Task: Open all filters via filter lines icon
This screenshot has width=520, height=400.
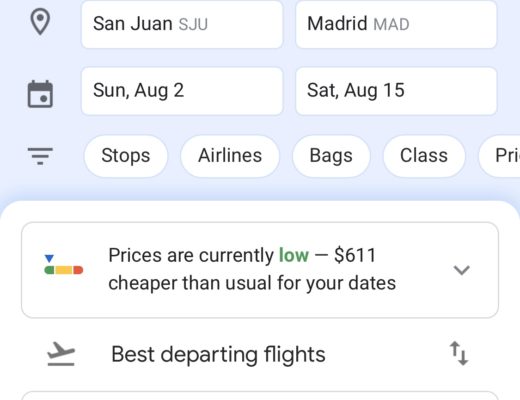Action: pyautogui.click(x=40, y=156)
